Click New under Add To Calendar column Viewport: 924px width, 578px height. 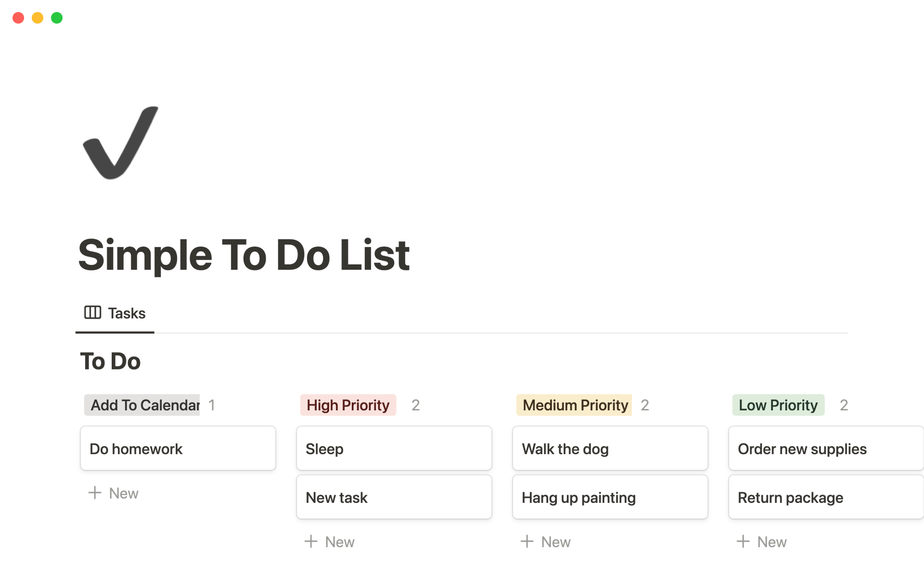[113, 493]
